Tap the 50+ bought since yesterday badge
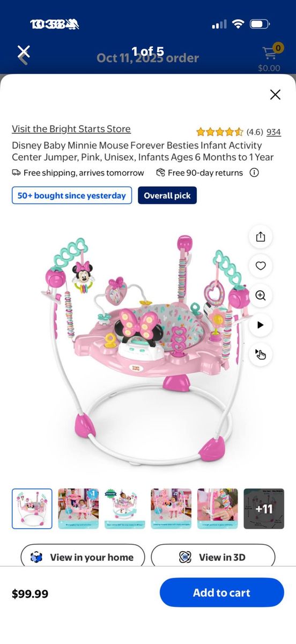The image size is (296, 644). 72,195
